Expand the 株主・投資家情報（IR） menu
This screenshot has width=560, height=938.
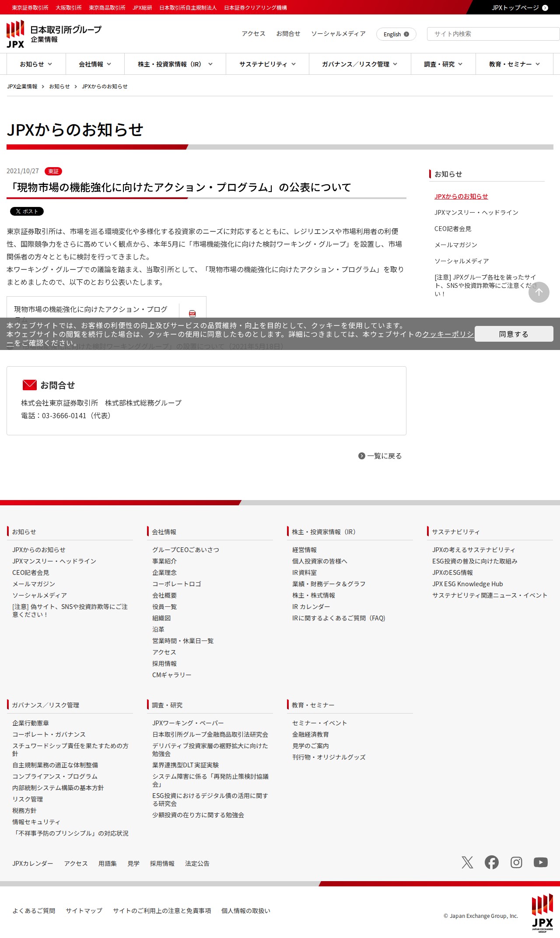(175, 64)
